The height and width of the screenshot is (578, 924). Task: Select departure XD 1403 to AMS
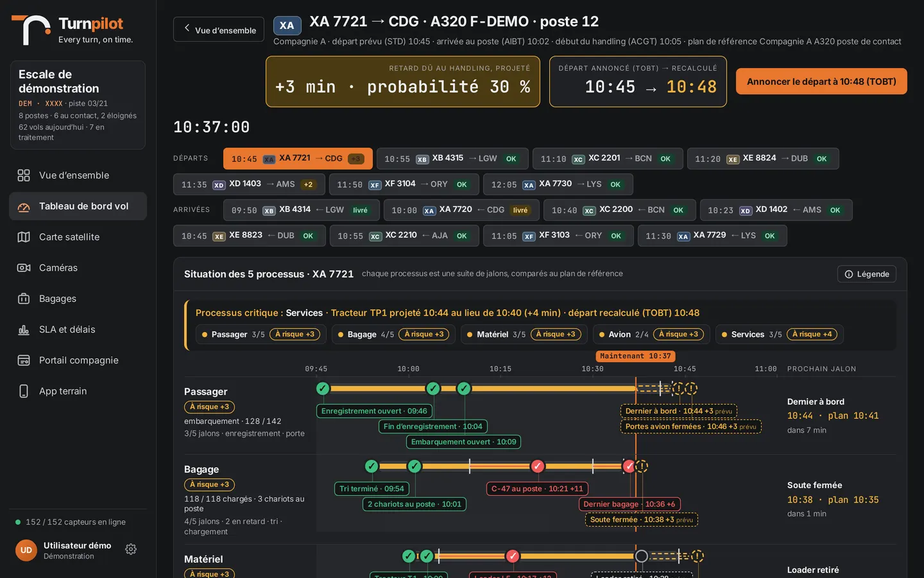(x=249, y=184)
